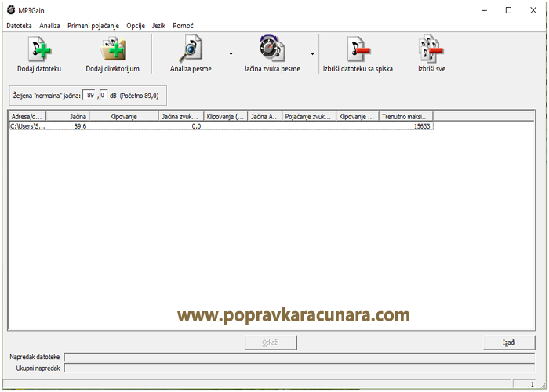Click the Izađi button
Image resolution: width=549 pixels, height=392 pixels.
509,343
